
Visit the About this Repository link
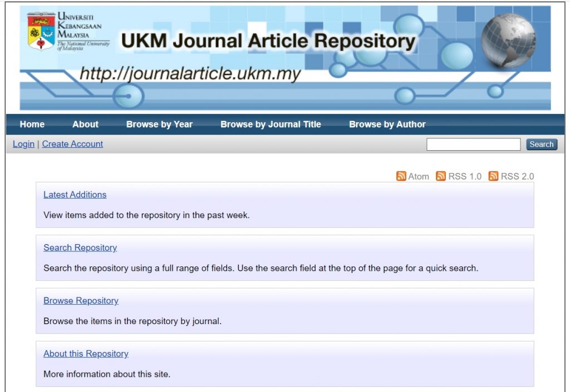tap(86, 354)
